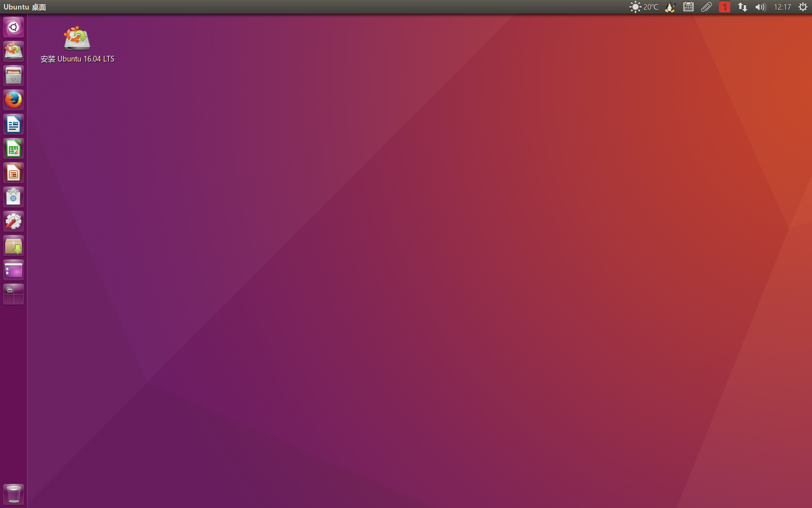Click the purple window launcher icon

click(14, 270)
